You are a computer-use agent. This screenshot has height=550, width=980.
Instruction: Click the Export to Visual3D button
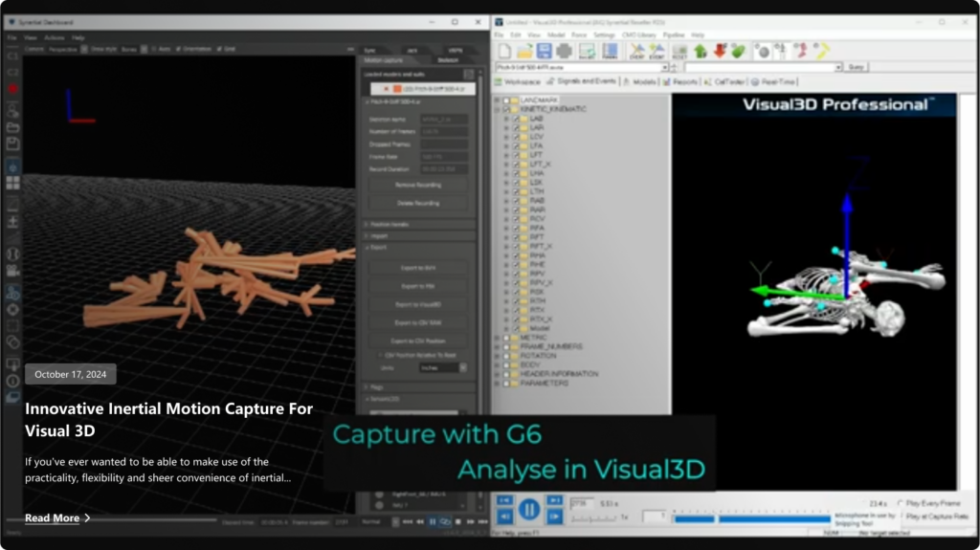[x=416, y=304]
